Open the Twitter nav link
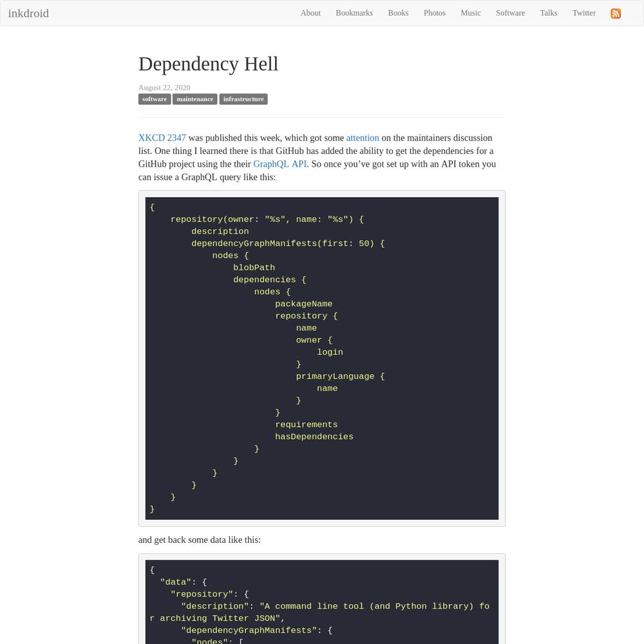Screen dimensions: 644x644 583,13
